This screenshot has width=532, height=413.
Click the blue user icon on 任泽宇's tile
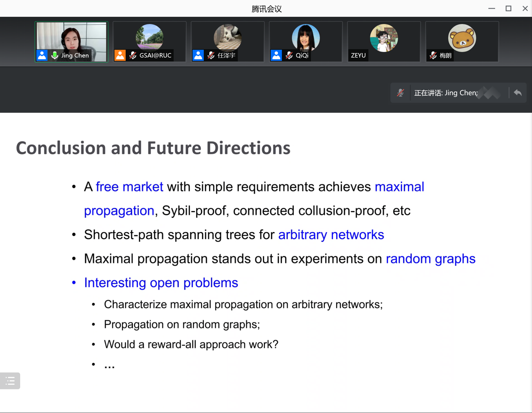coord(198,55)
